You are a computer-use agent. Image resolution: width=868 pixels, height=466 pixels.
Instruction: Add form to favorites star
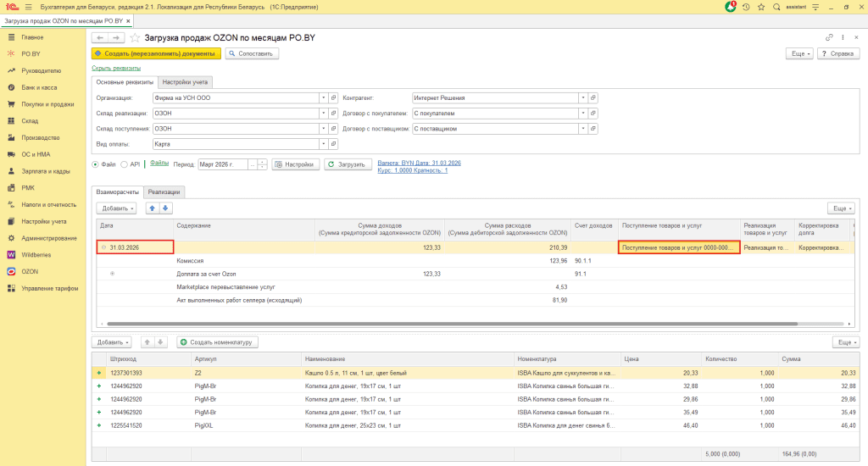point(135,37)
